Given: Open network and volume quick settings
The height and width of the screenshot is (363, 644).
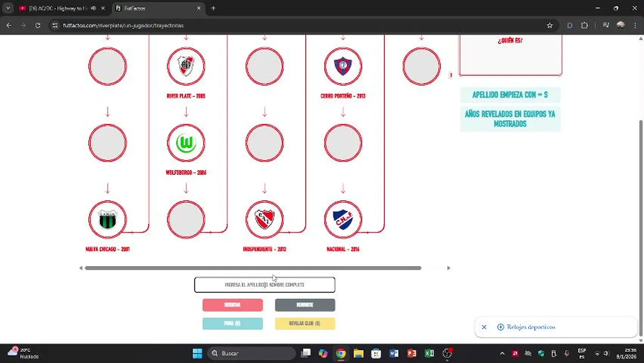Looking at the screenshot, I should point(602,353).
